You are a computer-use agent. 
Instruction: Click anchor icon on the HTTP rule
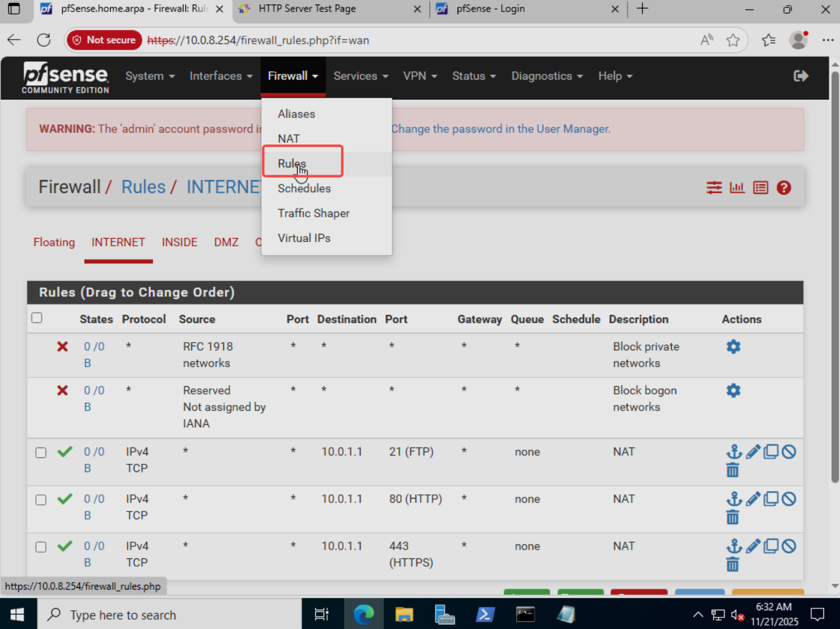click(x=734, y=499)
